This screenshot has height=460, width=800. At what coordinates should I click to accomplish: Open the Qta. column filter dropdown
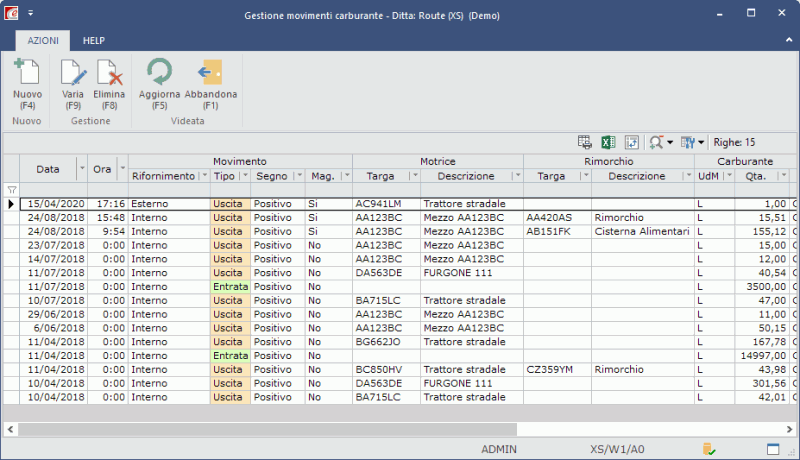(x=783, y=175)
